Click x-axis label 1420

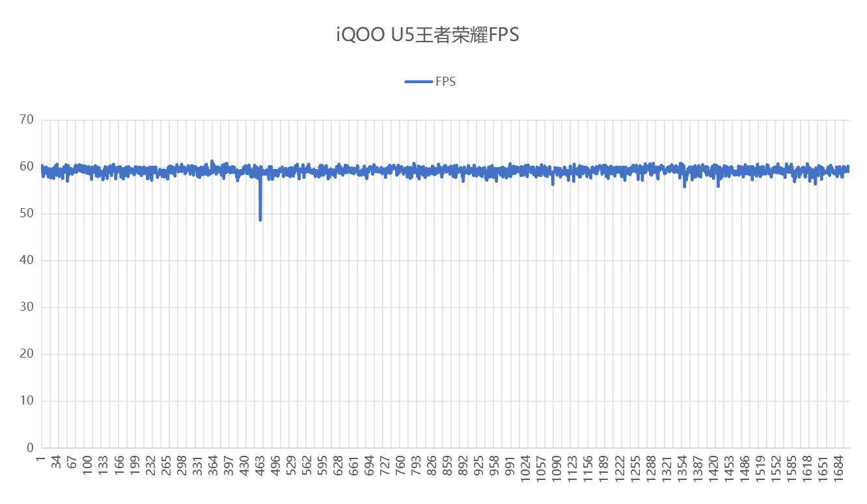[715, 468]
